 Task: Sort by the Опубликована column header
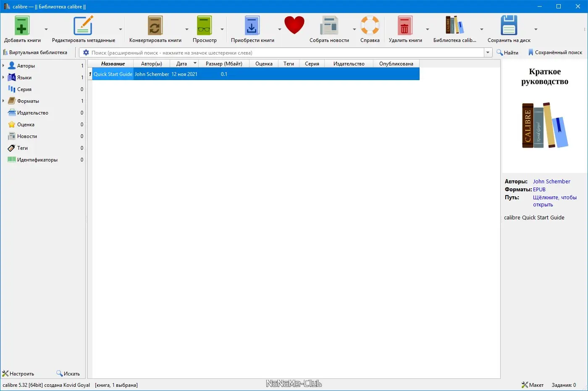(x=396, y=63)
